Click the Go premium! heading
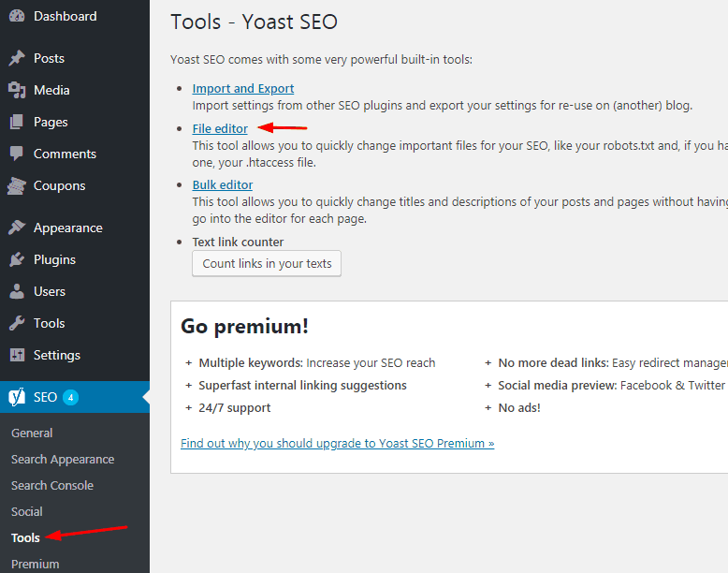The width and height of the screenshot is (728, 573). [x=244, y=326]
